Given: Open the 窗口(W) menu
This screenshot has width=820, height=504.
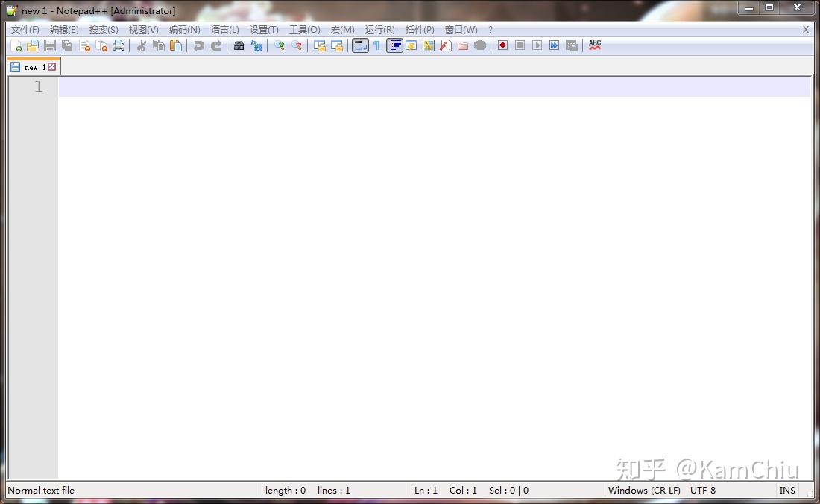Looking at the screenshot, I should [x=461, y=30].
